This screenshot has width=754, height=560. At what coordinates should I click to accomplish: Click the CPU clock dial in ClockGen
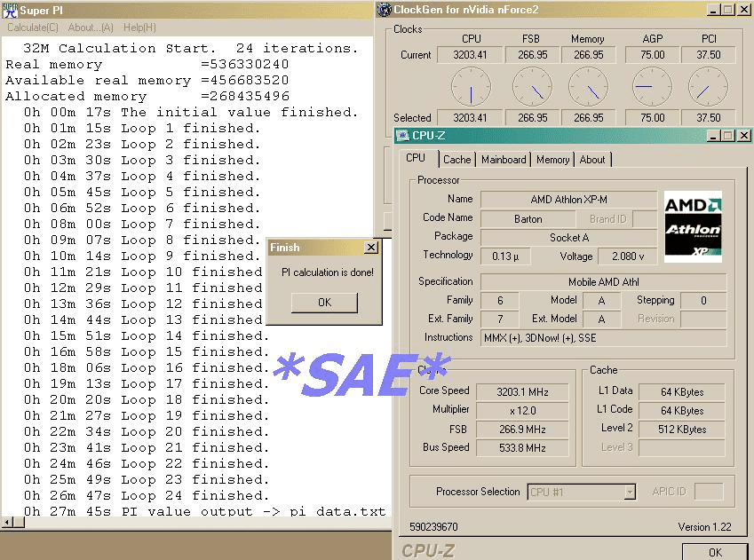pyautogui.click(x=471, y=86)
